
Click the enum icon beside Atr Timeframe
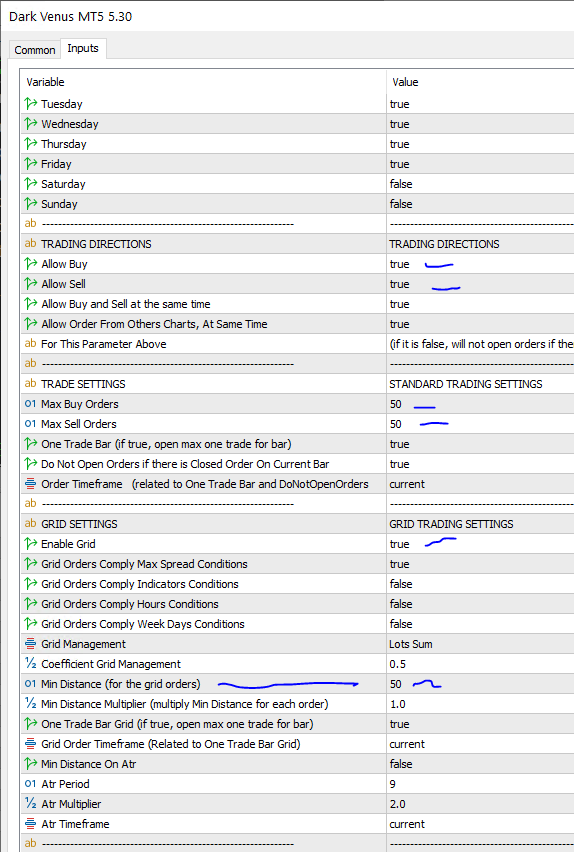[x=30, y=824]
